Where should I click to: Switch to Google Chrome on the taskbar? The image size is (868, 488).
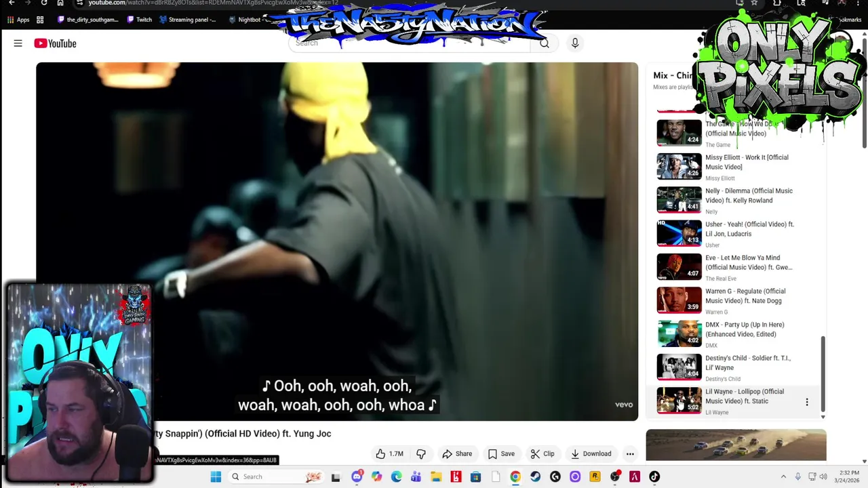[515, 476]
